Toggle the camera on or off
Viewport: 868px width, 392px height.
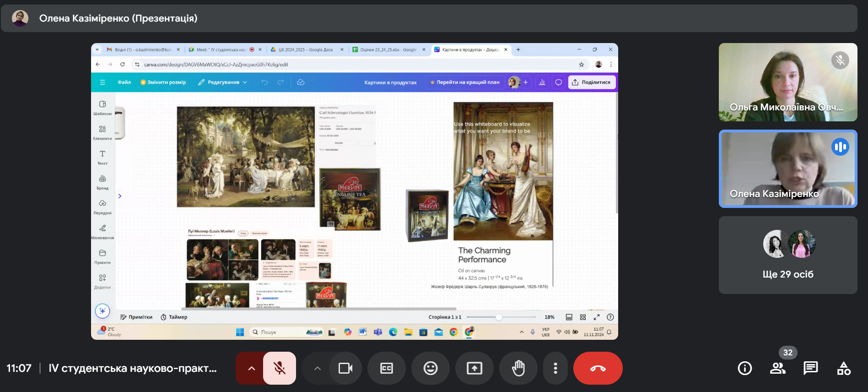pos(345,368)
